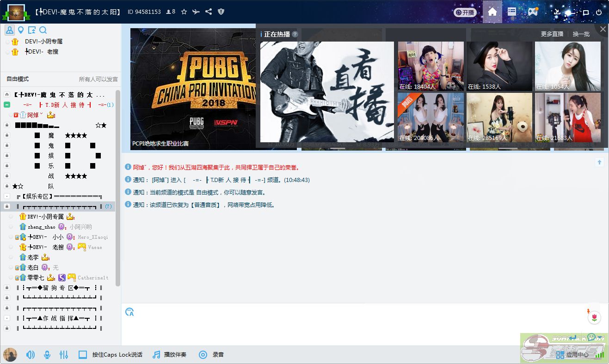Open the 自由模式 mode dropdown
609x364 pixels.
point(18,79)
